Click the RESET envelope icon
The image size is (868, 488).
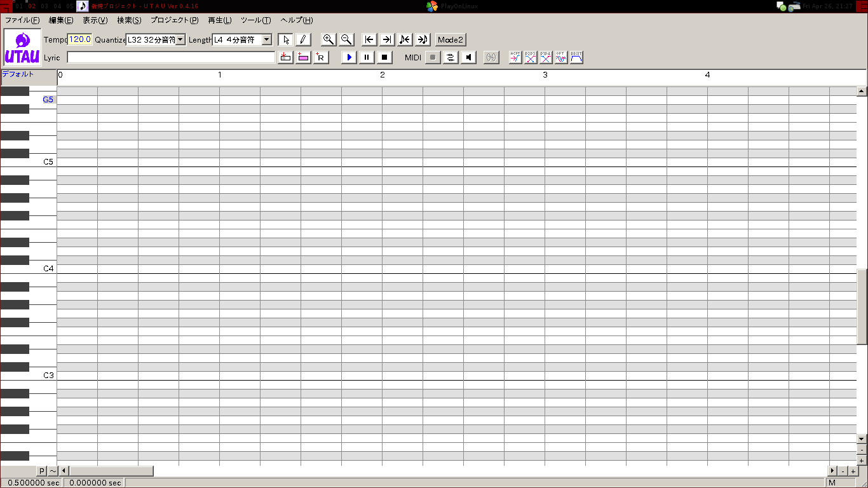coord(576,57)
